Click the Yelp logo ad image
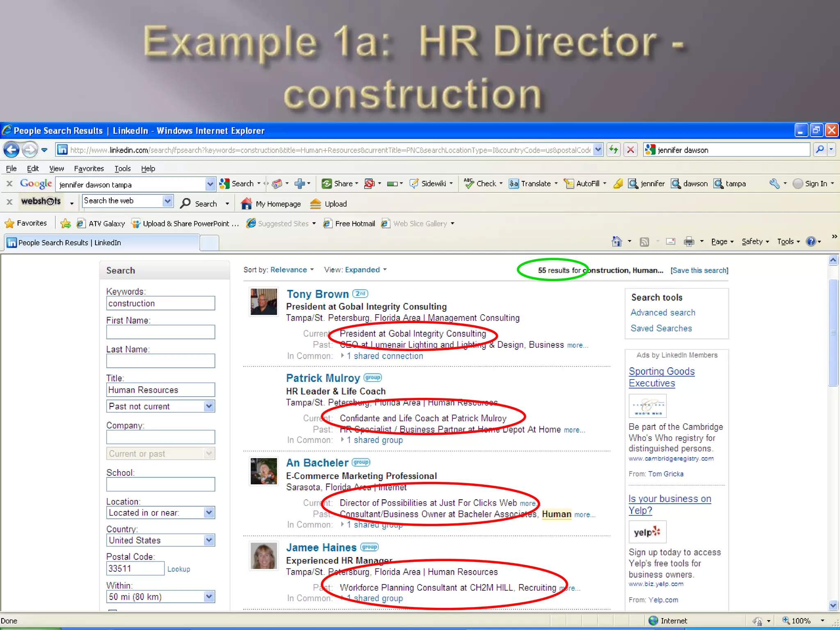 pos(647,532)
